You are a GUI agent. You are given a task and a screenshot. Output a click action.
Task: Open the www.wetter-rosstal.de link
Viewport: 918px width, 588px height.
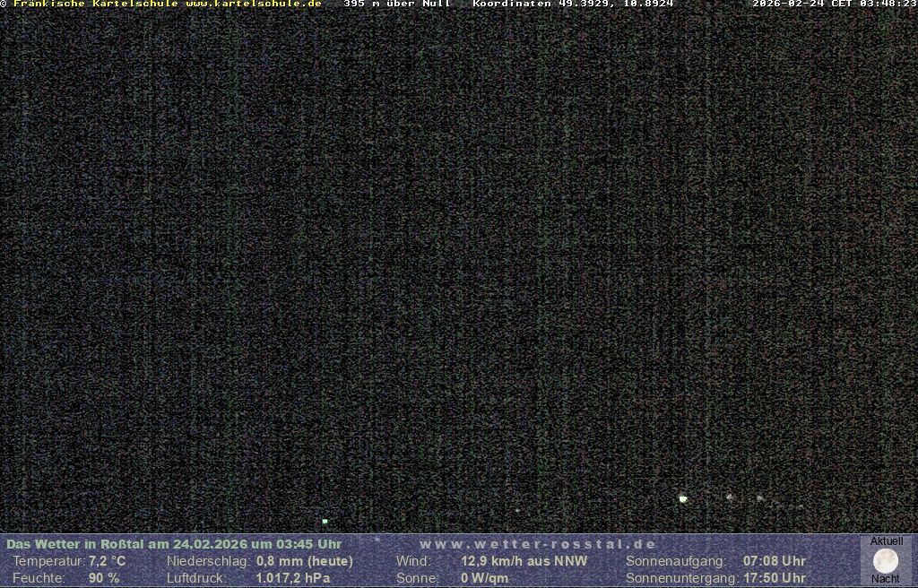[x=538, y=544]
